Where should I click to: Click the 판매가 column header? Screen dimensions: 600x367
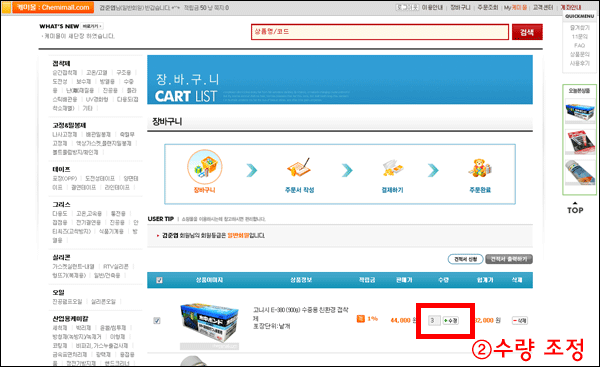pyautogui.click(x=404, y=280)
